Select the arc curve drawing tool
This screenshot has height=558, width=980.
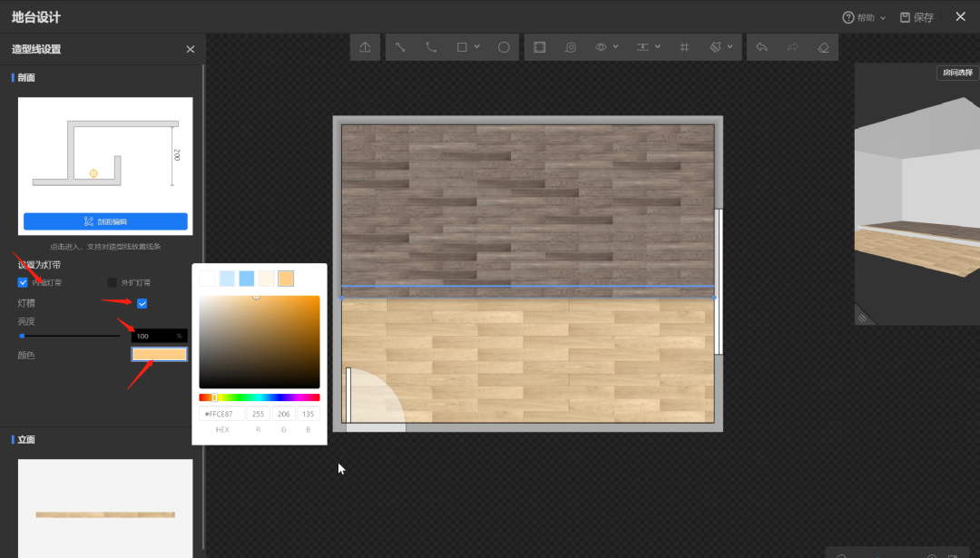pyautogui.click(x=431, y=47)
